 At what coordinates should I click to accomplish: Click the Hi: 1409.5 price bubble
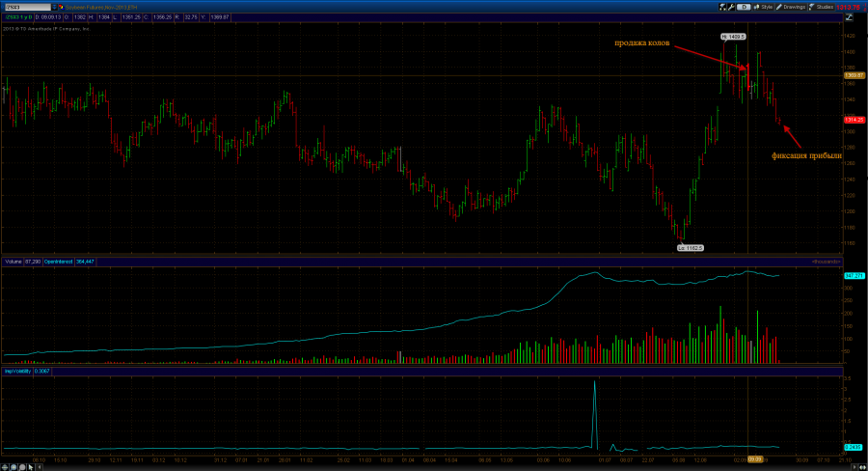[x=733, y=37]
